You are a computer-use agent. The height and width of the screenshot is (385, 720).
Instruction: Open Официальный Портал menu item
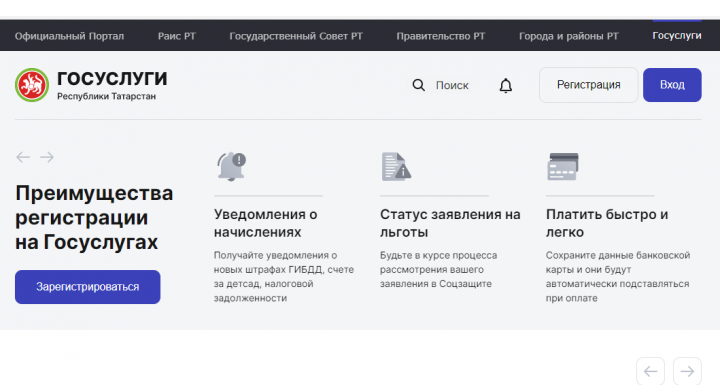(x=69, y=36)
